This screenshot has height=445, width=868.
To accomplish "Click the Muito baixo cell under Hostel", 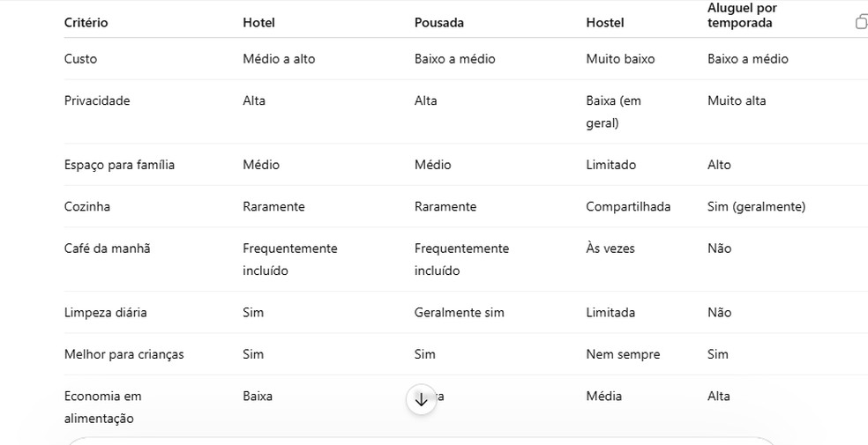I will point(620,58).
